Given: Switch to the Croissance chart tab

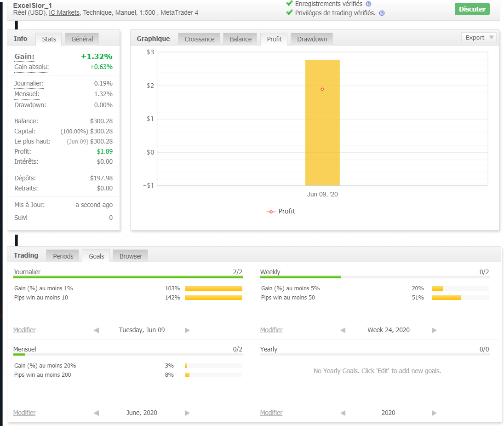Looking at the screenshot, I should 200,39.
